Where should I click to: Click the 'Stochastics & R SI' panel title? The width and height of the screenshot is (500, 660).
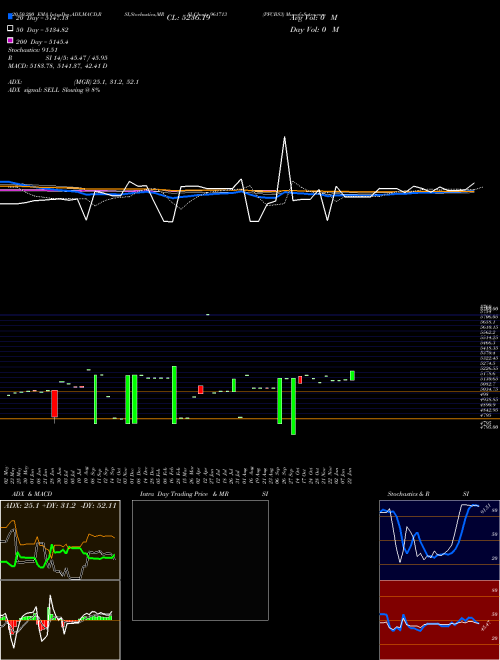[428, 494]
